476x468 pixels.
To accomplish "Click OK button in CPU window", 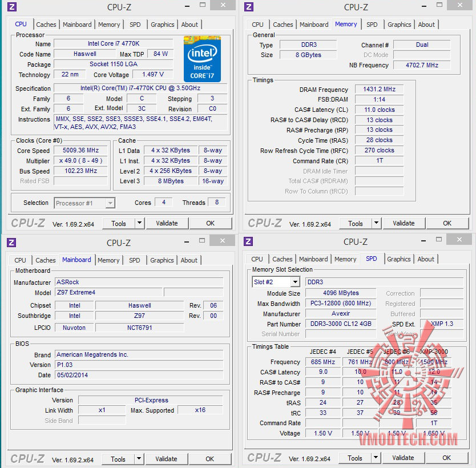I will coord(211,223).
